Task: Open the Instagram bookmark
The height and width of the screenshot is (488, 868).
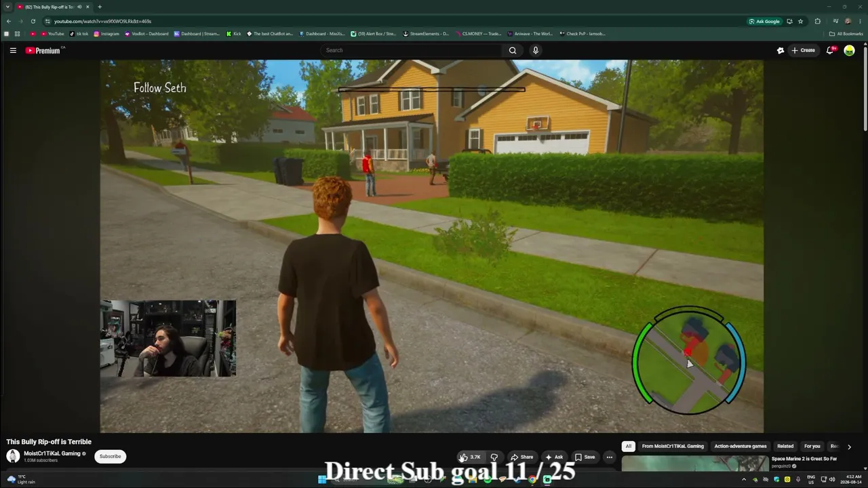Action: click(106, 34)
